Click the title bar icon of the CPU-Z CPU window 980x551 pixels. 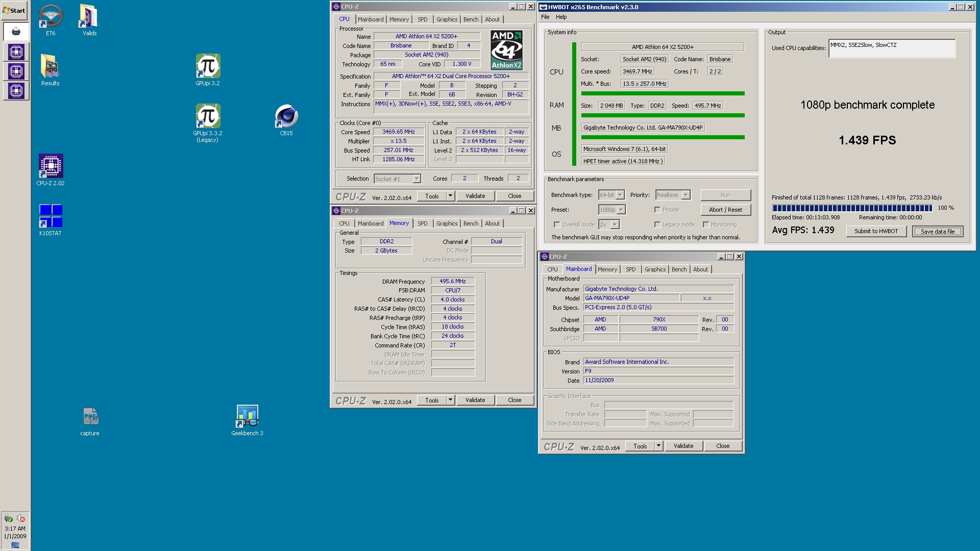[x=336, y=7]
